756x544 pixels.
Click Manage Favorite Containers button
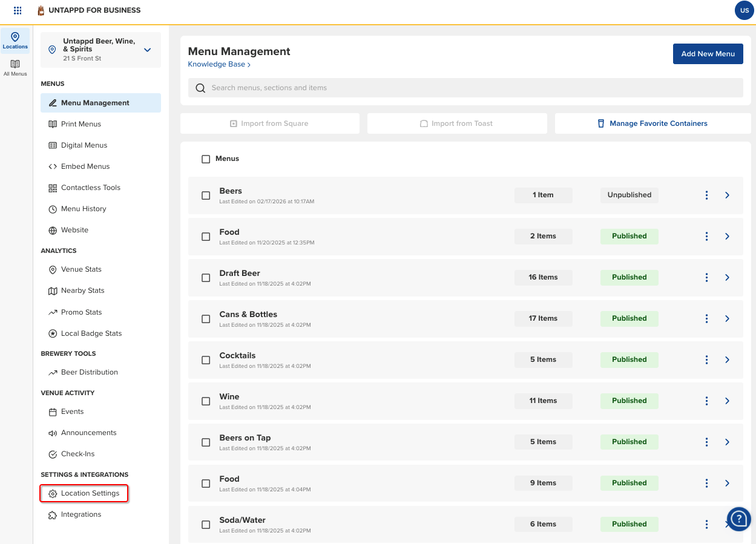(x=652, y=123)
